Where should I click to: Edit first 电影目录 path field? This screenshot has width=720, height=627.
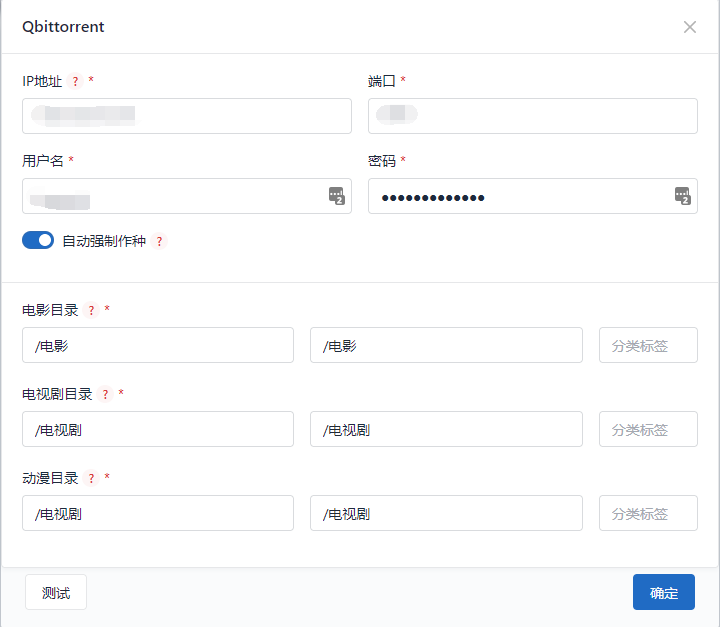(158, 345)
